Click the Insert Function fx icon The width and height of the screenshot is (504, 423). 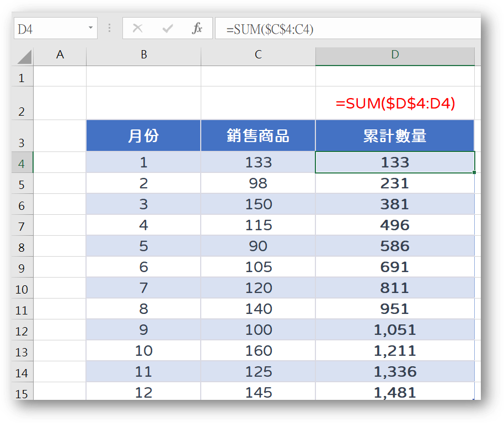[x=197, y=29]
